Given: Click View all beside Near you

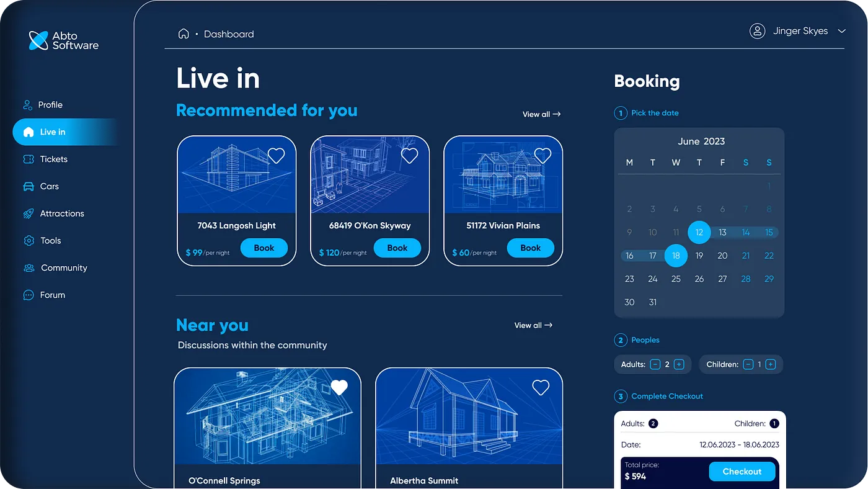Looking at the screenshot, I should click(x=533, y=325).
